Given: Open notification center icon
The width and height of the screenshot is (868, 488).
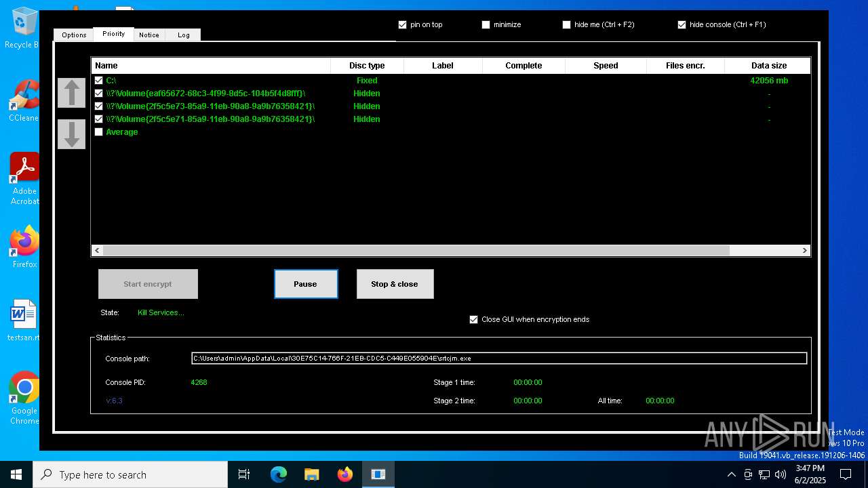Looking at the screenshot, I should [x=846, y=474].
